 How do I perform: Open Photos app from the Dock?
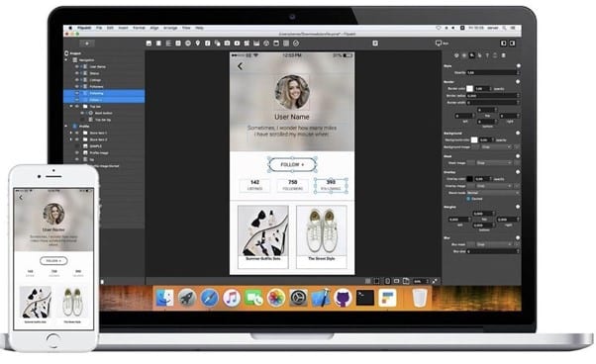[276, 298]
